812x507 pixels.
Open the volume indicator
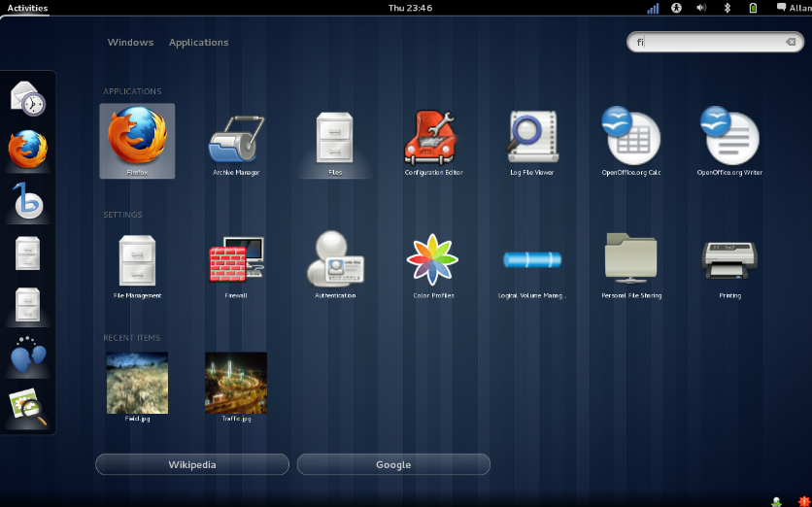701,8
